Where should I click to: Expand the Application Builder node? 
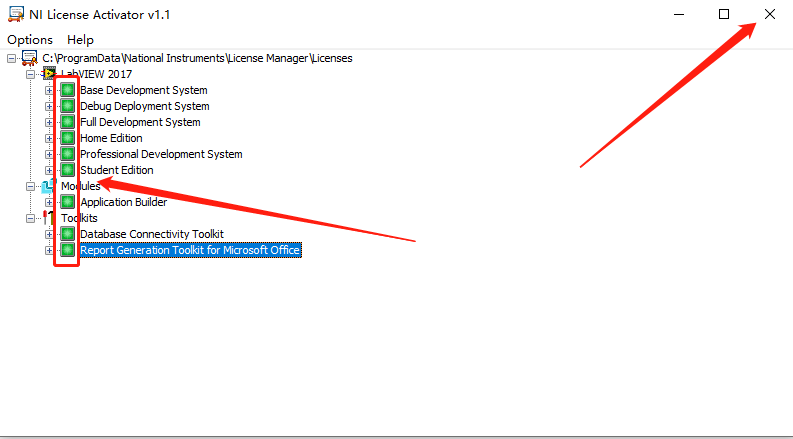click(x=49, y=202)
